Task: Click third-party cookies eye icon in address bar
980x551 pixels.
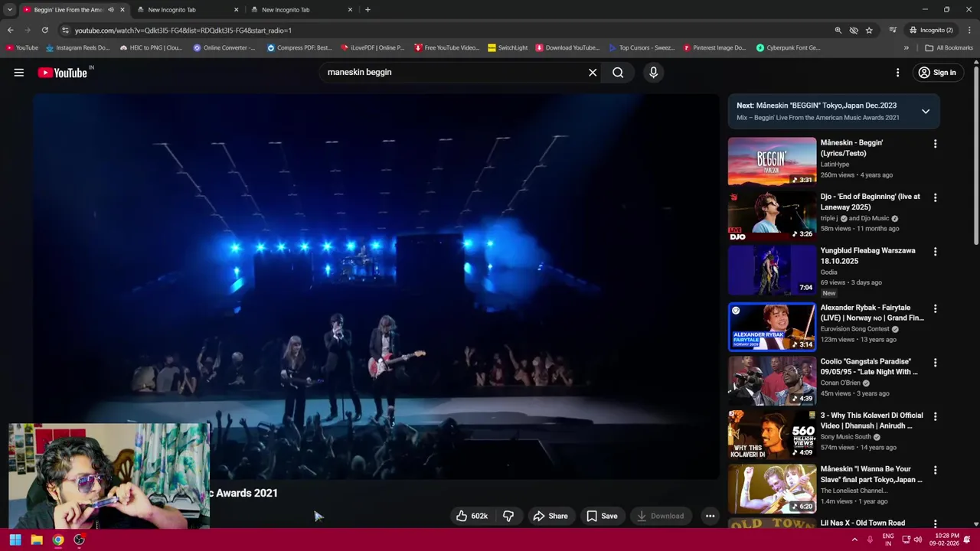Action: (854, 30)
